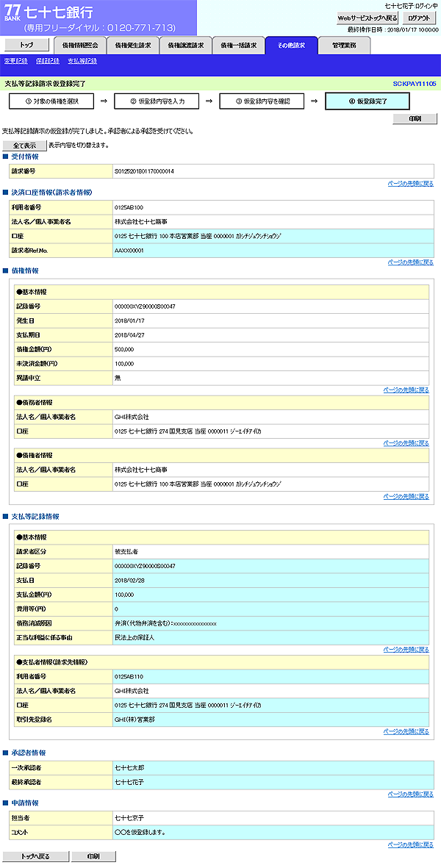Click requester Ref No. AAXX00001

tap(129, 251)
